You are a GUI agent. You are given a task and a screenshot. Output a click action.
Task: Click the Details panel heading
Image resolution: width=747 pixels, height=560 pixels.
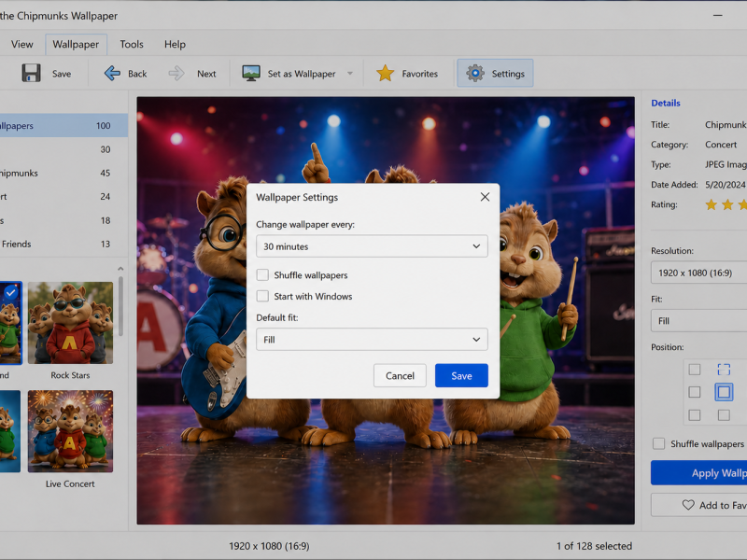(666, 103)
